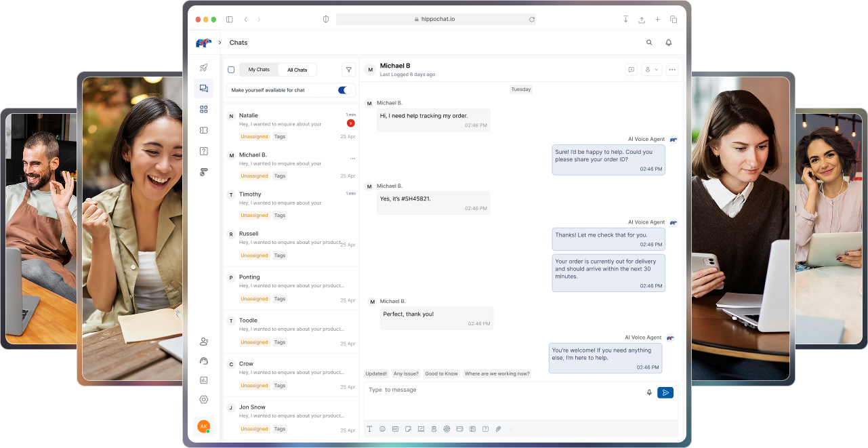The width and height of the screenshot is (868, 448).
Task: Click the hippochat.io browser address bar
Action: coord(436,19)
